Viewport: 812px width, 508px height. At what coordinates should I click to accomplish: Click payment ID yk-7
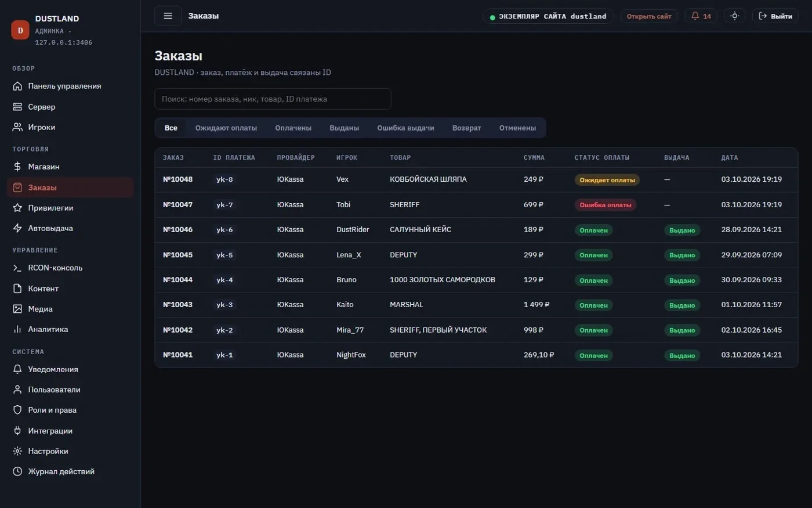tap(224, 205)
